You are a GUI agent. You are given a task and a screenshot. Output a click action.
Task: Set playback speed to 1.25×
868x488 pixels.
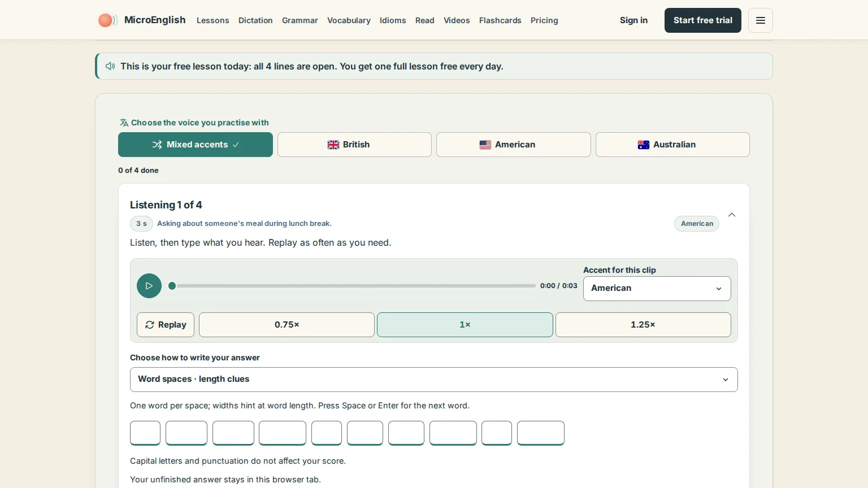(x=643, y=325)
